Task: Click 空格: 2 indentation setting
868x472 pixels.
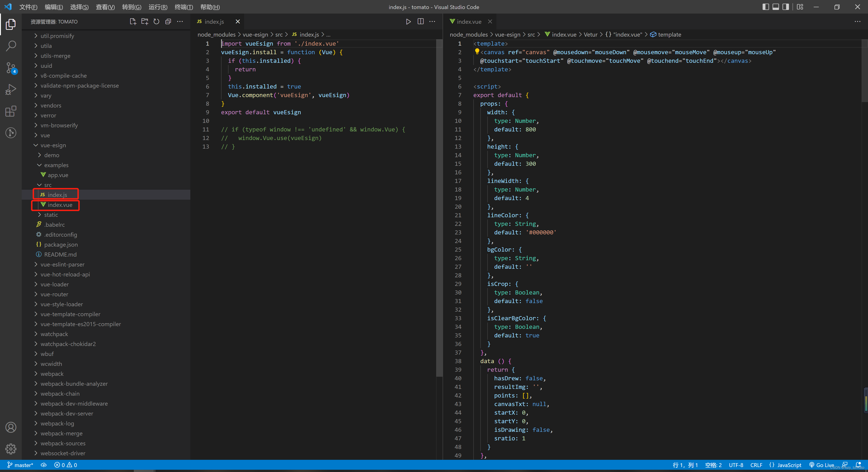Action: 713,465
